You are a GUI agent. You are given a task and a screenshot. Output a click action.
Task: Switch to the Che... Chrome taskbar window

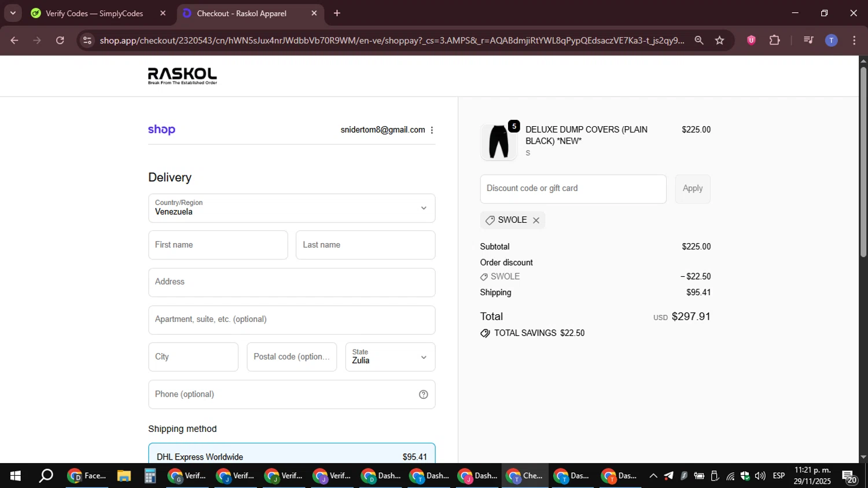tap(525, 476)
